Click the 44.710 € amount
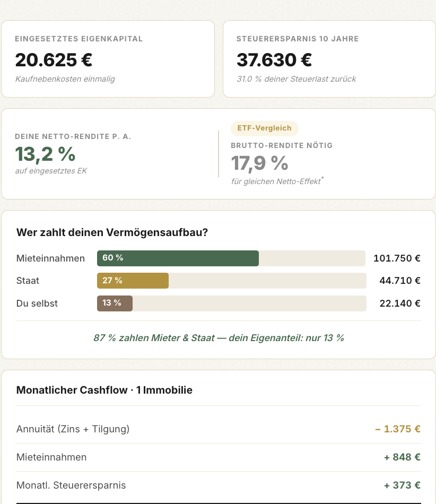 click(400, 281)
